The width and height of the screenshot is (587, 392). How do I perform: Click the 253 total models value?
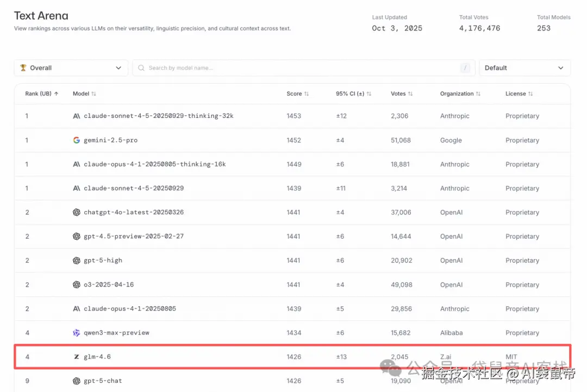pos(544,28)
